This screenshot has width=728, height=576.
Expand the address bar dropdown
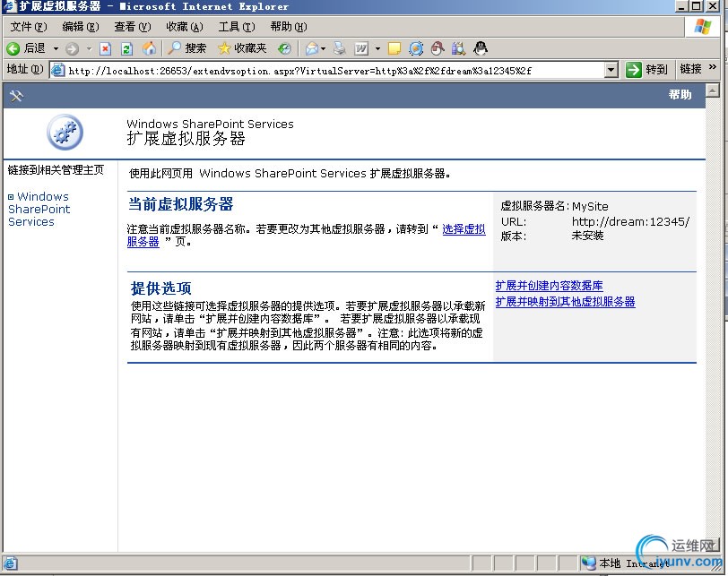[611, 71]
